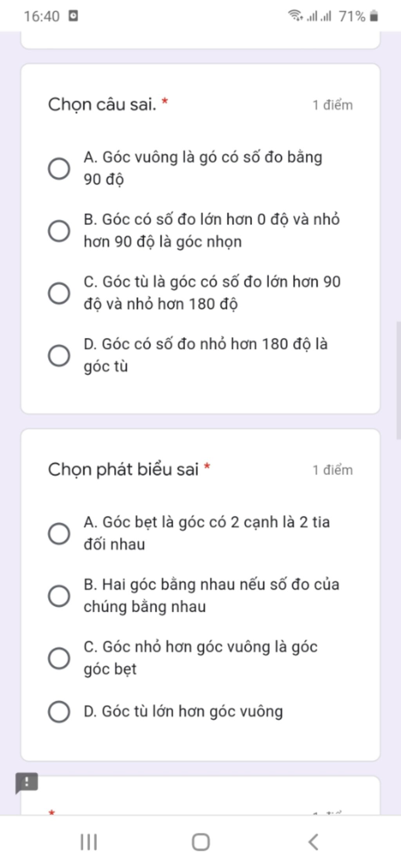Tap the Android home button icon
This screenshot has width=401, height=868.
[200, 842]
